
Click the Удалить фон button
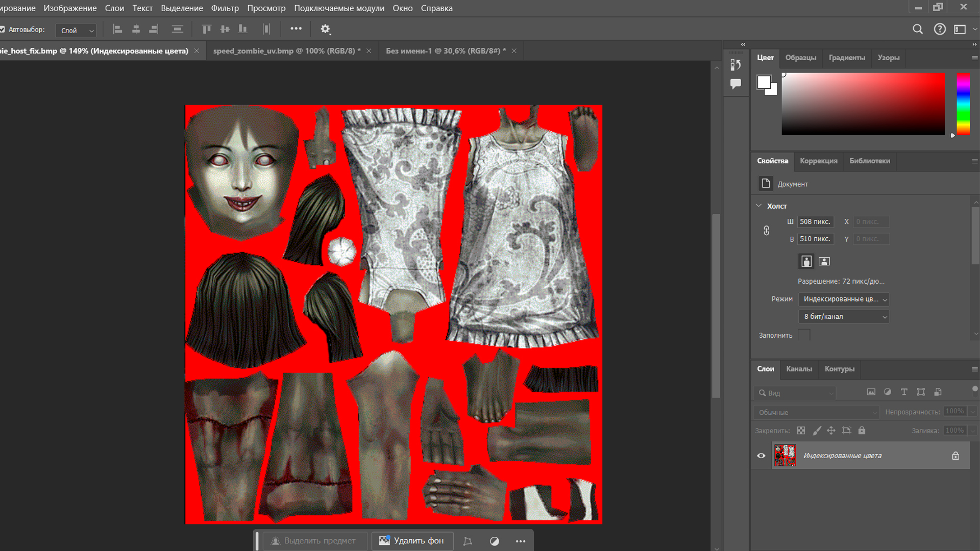412,541
